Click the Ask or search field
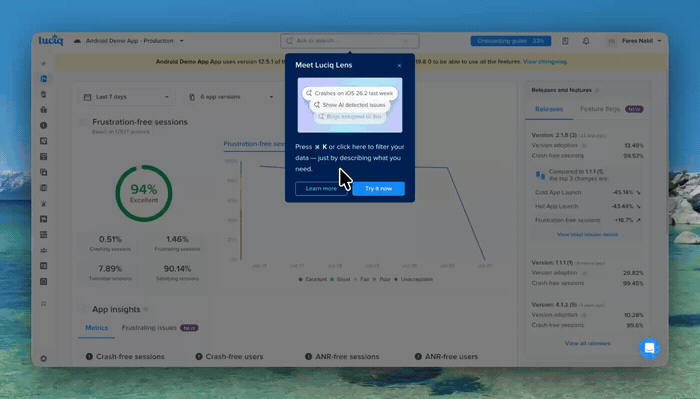 coord(350,41)
